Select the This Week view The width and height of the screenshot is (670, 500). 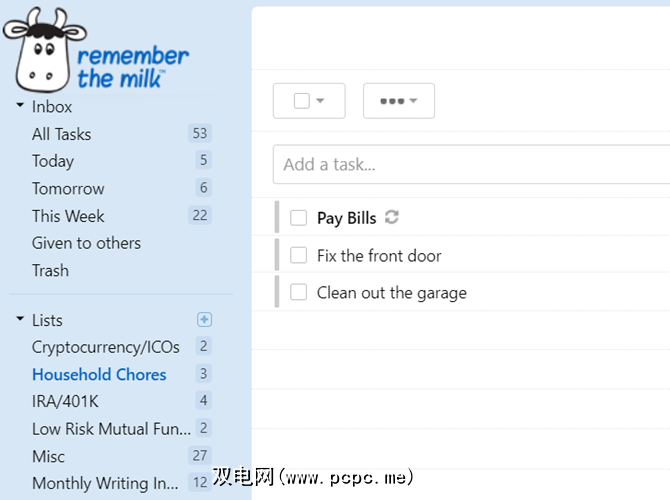pyautogui.click(x=68, y=216)
